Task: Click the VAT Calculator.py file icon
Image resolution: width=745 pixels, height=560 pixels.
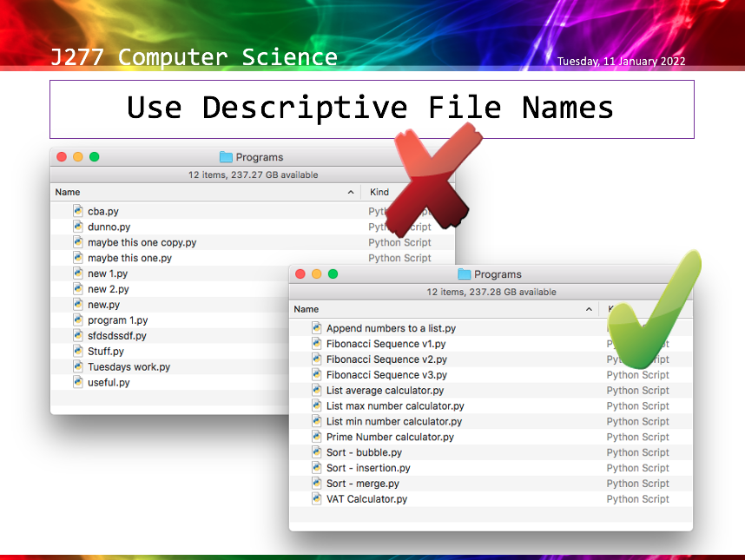Action: (x=317, y=499)
